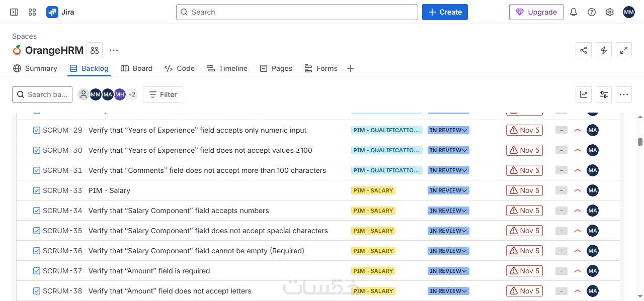Click the share icon button
The width and height of the screenshot is (644, 301).
[x=584, y=50]
